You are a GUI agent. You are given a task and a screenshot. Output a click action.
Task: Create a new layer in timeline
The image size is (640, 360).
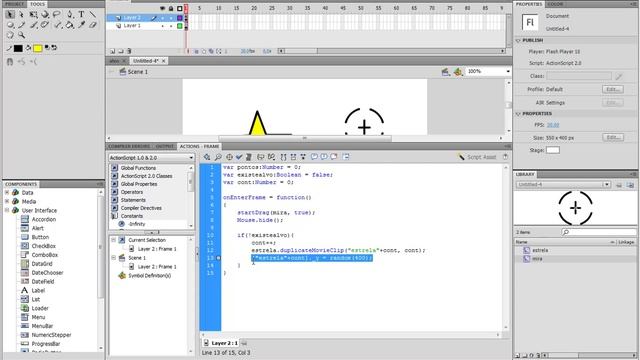(113, 51)
